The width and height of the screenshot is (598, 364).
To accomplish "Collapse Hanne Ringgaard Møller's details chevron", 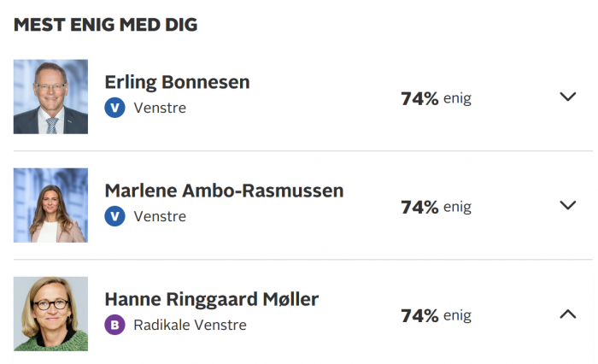I will 567,314.
